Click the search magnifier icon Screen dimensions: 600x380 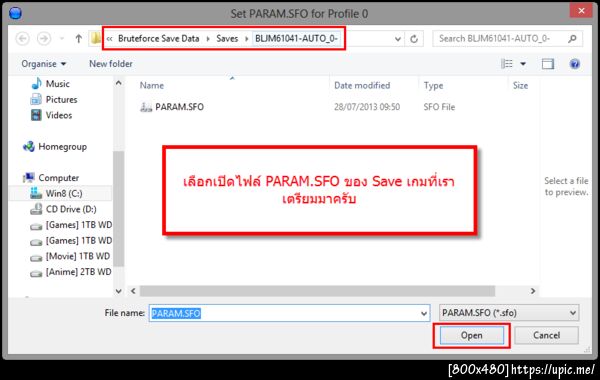click(572, 39)
